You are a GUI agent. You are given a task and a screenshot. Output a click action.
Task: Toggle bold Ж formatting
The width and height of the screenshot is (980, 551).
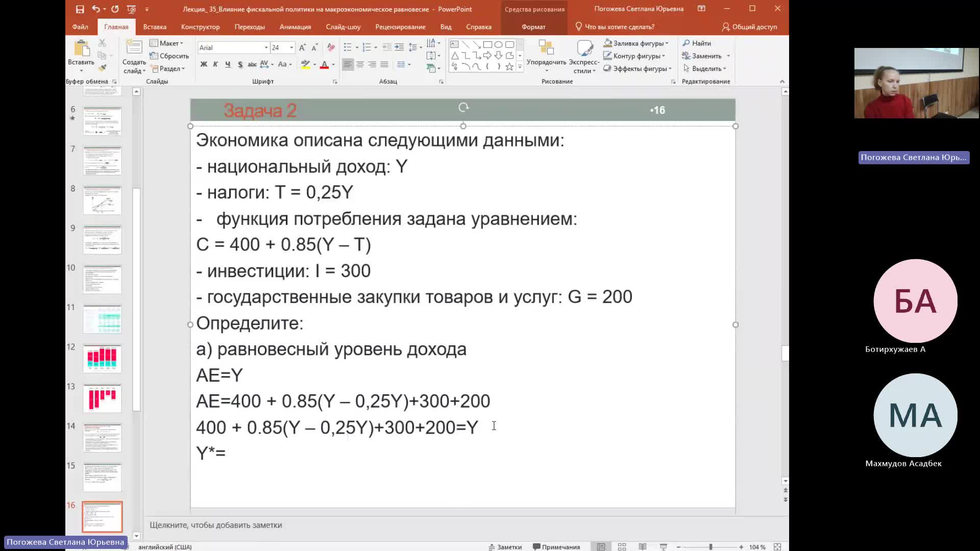click(204, 64)
